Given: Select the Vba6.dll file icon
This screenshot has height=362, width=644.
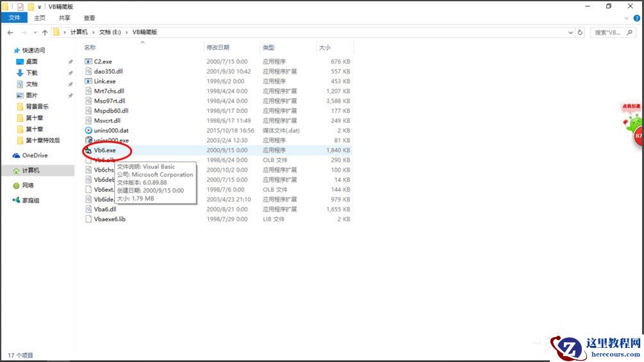Looking at the screenshot, I should (88, 210).
